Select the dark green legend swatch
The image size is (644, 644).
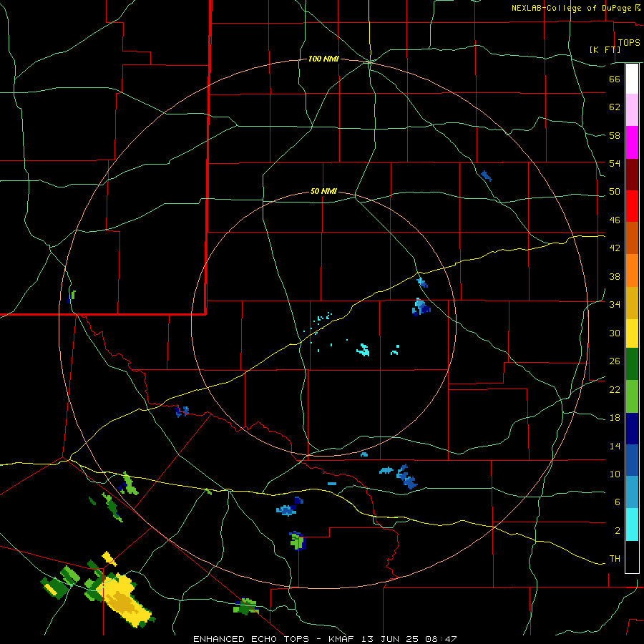632,364
